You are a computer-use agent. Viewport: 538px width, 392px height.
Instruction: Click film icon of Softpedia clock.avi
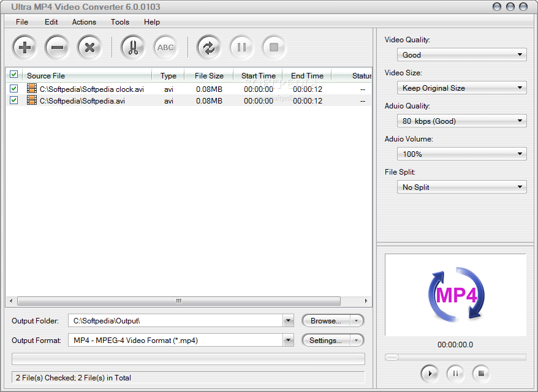[32, 88]
